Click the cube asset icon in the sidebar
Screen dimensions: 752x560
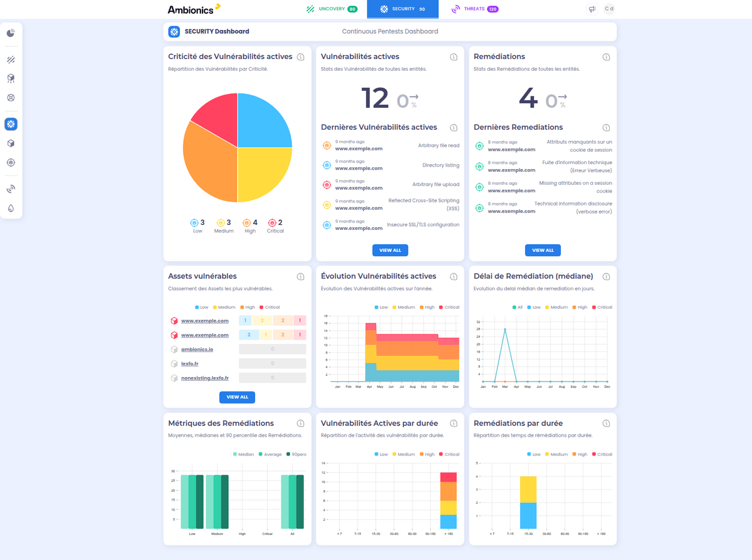[11, 143]
